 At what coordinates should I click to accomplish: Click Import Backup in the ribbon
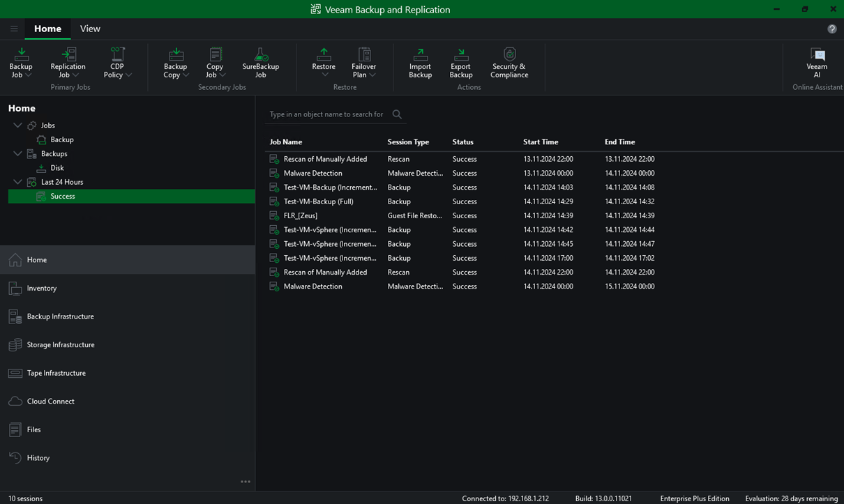click(420, 63)
